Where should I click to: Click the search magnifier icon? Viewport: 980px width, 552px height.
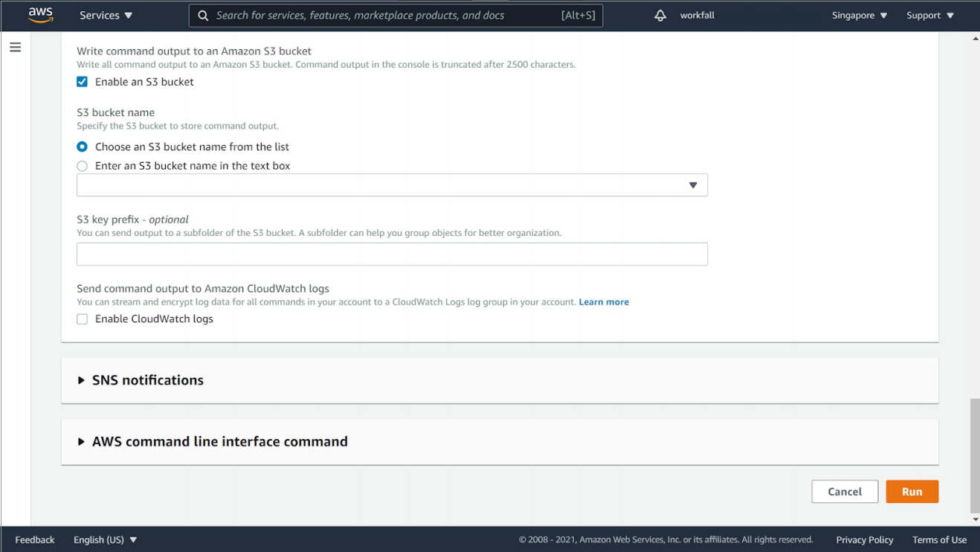pos(203,16)
